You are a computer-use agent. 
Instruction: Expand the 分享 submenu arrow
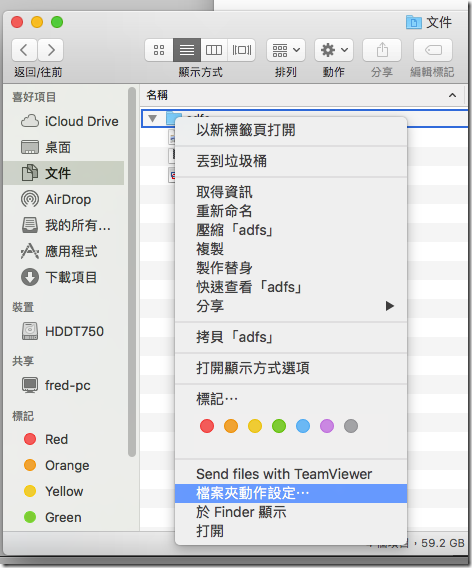[x=390, y=306]
